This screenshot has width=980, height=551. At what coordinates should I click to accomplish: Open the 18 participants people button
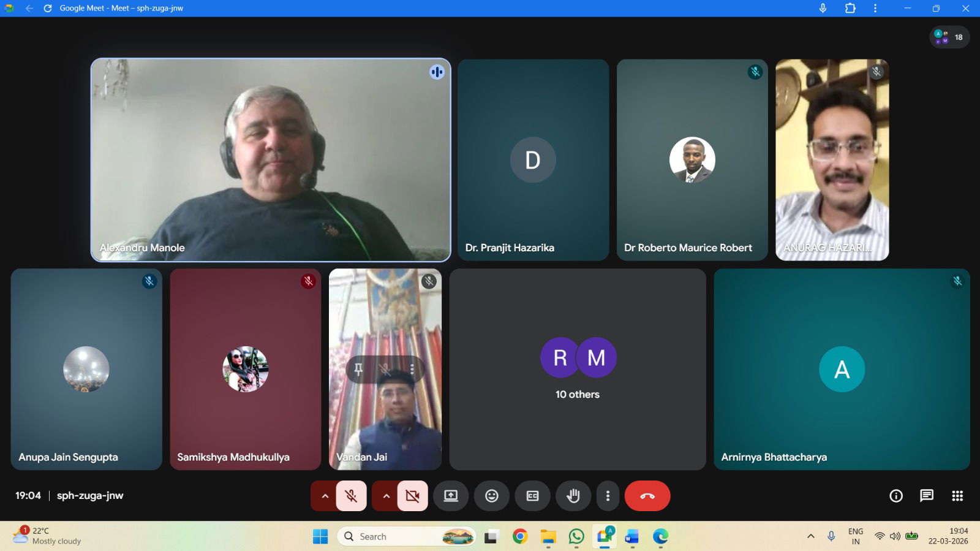pos(949,37)
